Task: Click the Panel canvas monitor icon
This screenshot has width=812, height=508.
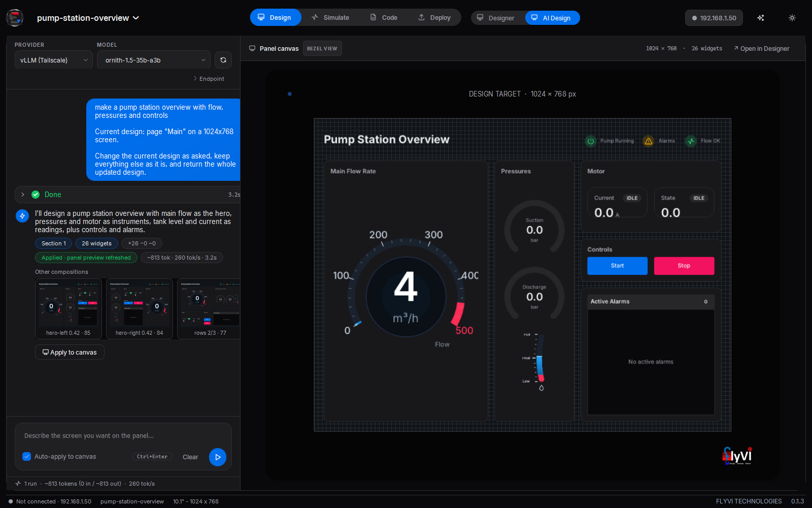Action: tap(252, 49)
